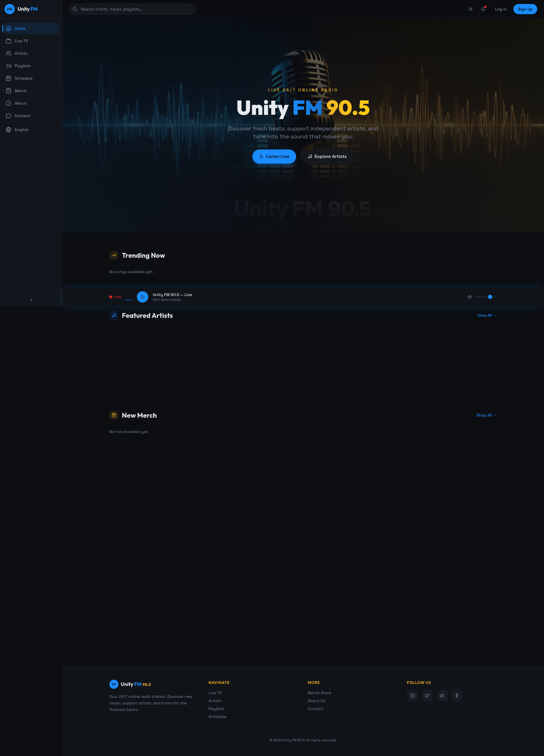Click the Listen Live button

point(274,157)
